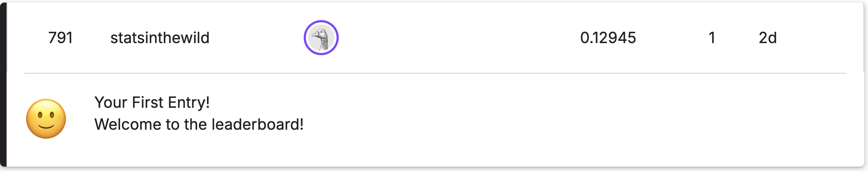The height and width of the screenshot is (171, 868).
Task: Click the goose profile avatar
Action: pyautogui.click(x=321, y=38)
